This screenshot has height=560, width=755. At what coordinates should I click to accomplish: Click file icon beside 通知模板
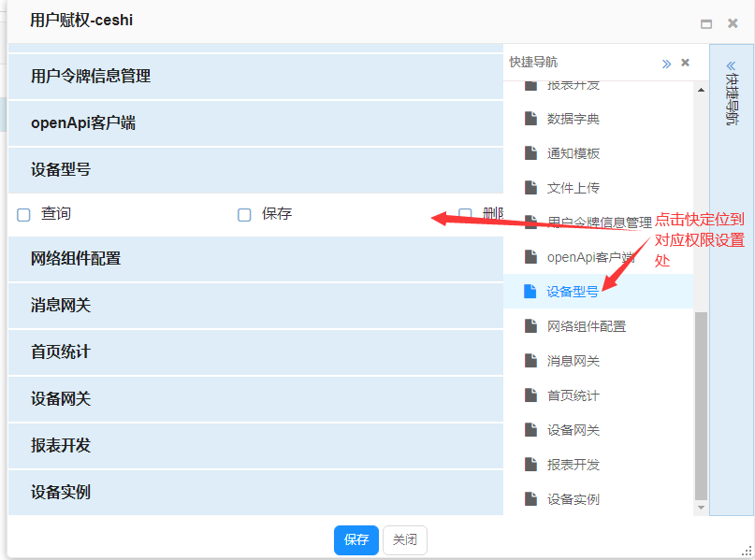(530, 153)
